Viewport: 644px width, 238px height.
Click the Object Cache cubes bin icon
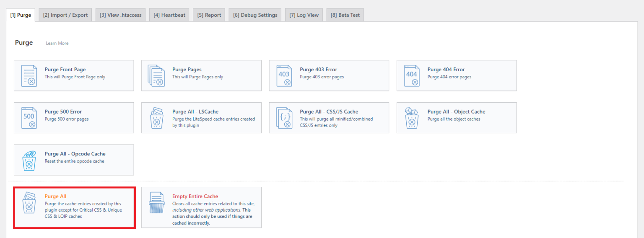412,118
